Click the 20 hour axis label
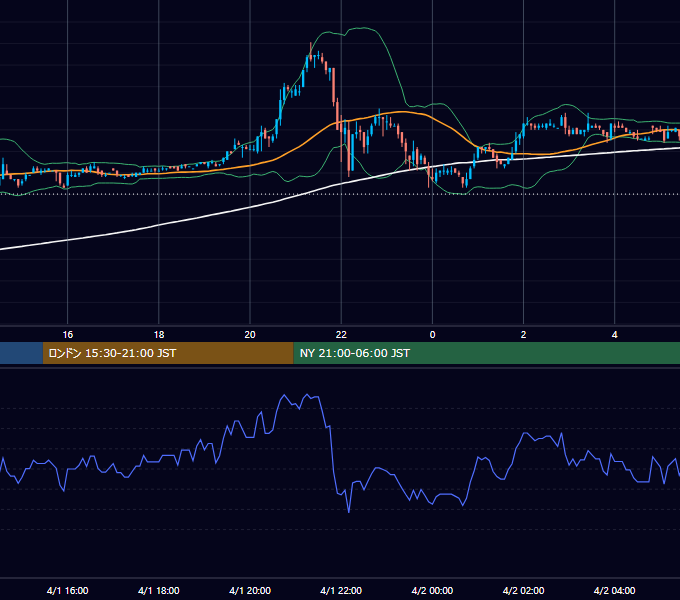Viewport: 680px width, 600px height. [250, 335]
